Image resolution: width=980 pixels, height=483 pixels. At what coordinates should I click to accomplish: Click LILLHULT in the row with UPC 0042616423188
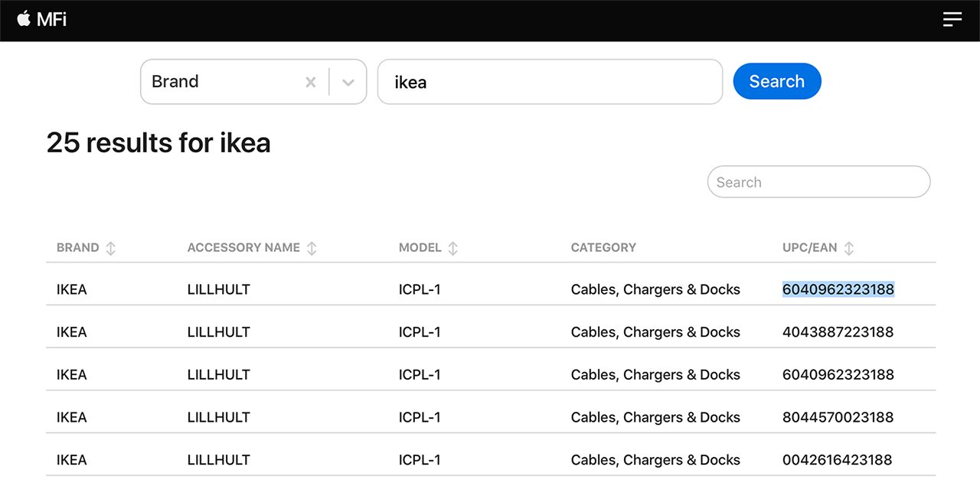219,460
